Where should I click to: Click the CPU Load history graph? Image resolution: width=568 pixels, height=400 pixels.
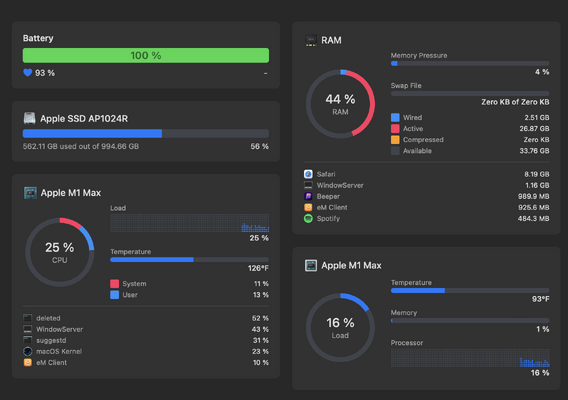189,223
